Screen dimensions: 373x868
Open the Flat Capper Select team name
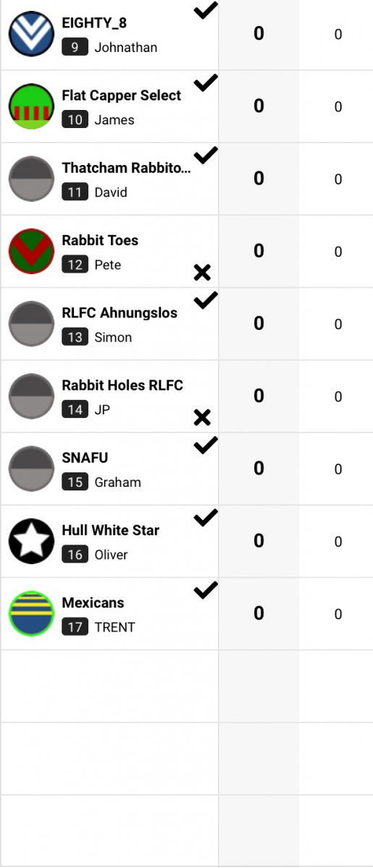(122, 95)
